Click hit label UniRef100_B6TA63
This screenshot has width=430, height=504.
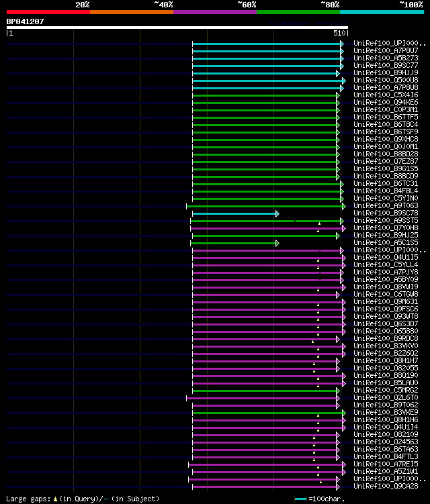pyautogui.click(x=386, y=450)
